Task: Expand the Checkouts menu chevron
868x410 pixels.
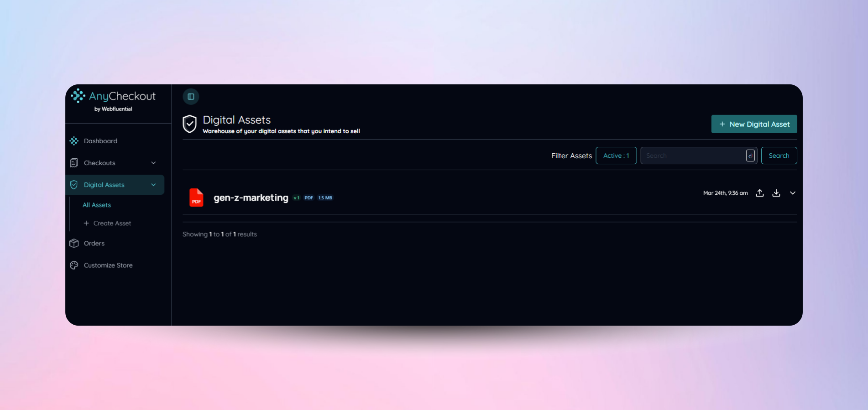Action: point(153,163)
